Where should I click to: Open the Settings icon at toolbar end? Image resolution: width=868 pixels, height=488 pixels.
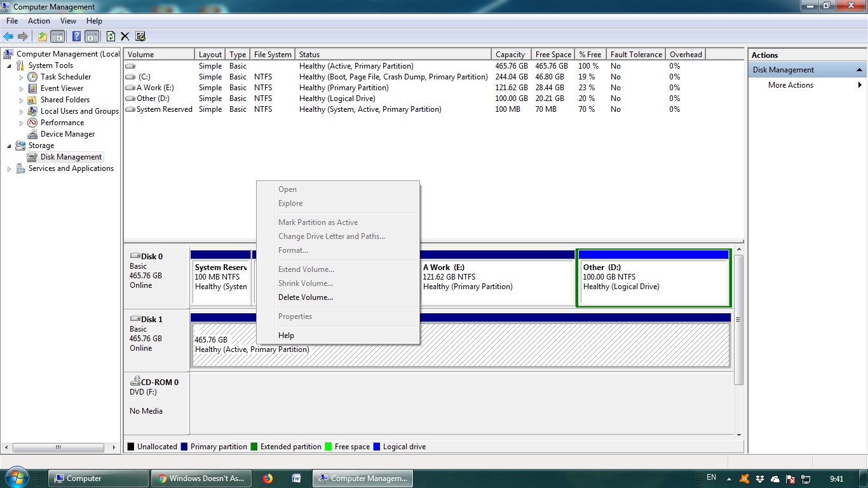coord(140,36)
